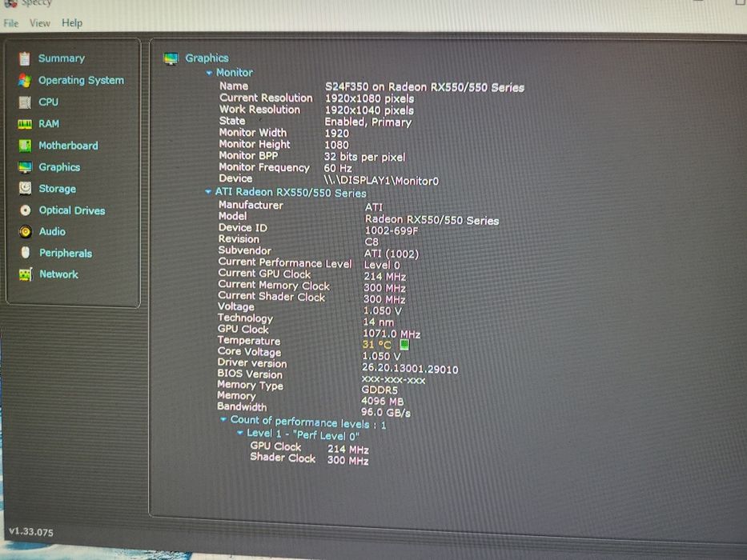Click the GDDR5 memory type value
The width and height of the screenshot is (747, 560).
(x=380, y=390)
